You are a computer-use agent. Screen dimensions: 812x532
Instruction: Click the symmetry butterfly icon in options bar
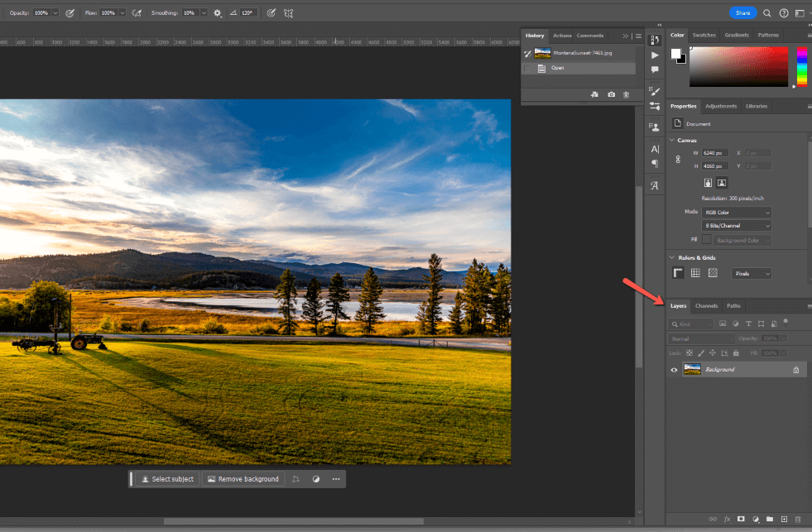pos(288,13)
